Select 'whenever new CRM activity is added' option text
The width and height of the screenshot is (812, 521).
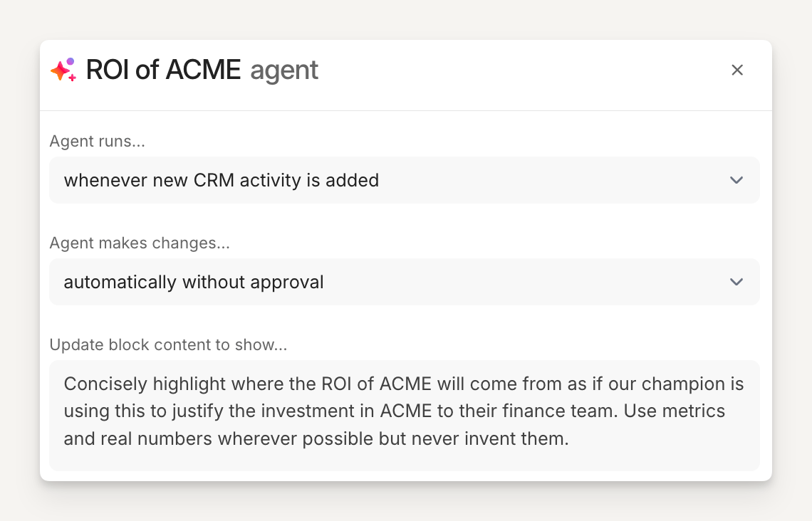[x=221, y=181]
